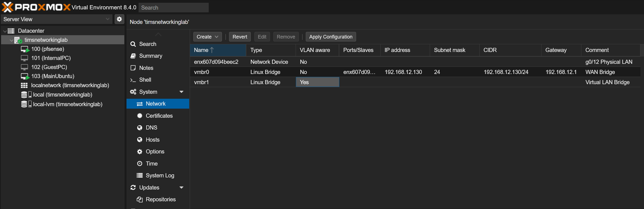
Task: Select the vmbr1 bridge name cell
Action: click(218, 82)
